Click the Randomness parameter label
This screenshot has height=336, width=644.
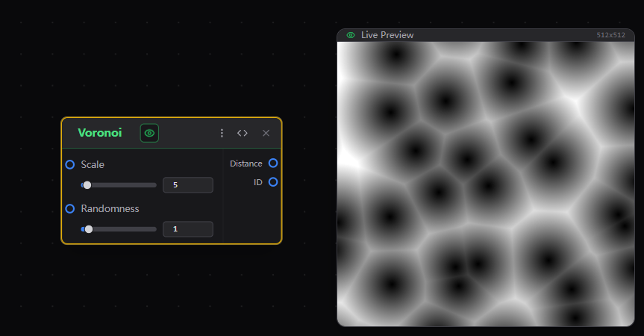coord(110,208)
